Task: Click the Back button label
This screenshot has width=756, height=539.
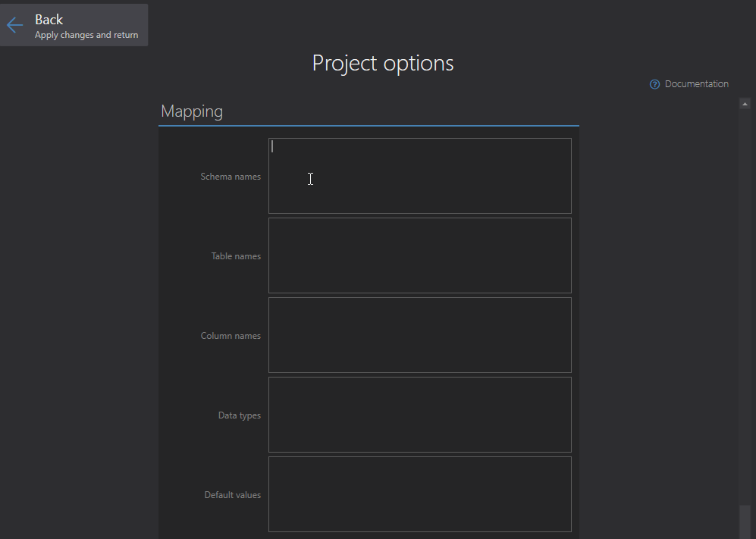Action: (49, 20)
